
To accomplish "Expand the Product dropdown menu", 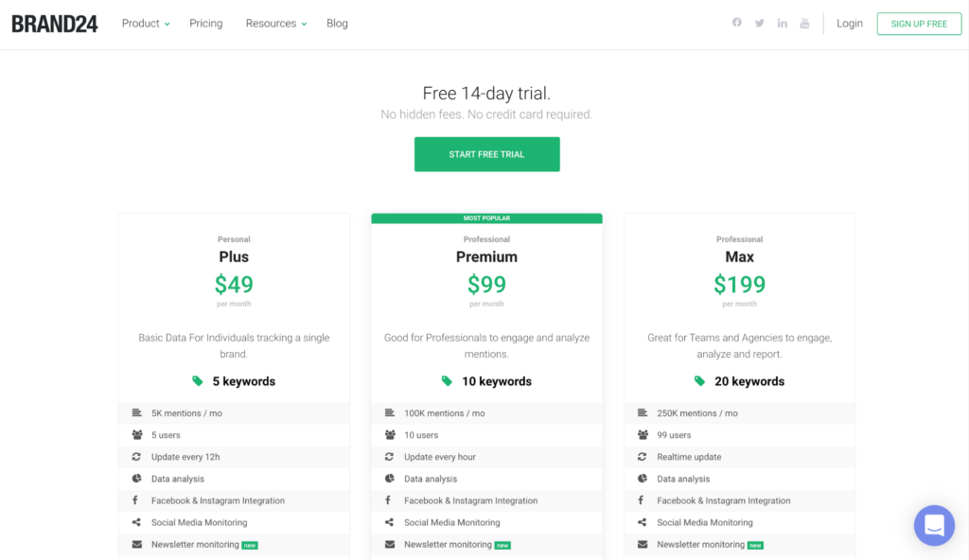I will coord(146,24).
